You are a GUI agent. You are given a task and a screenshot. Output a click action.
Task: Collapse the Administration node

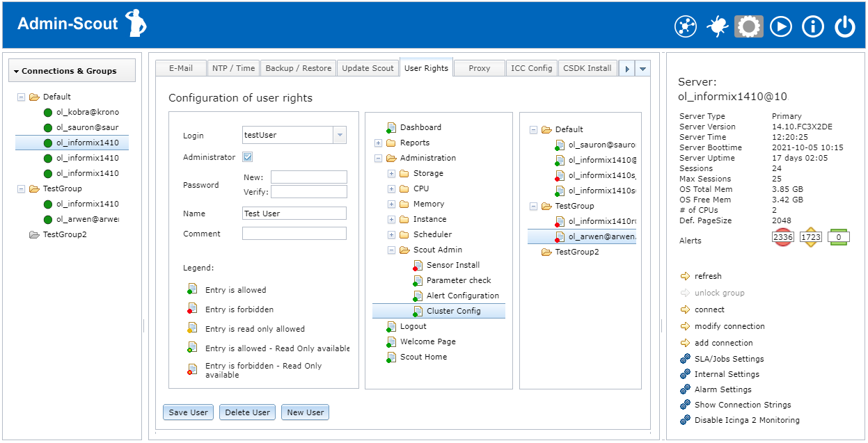[x=378, y=159]
